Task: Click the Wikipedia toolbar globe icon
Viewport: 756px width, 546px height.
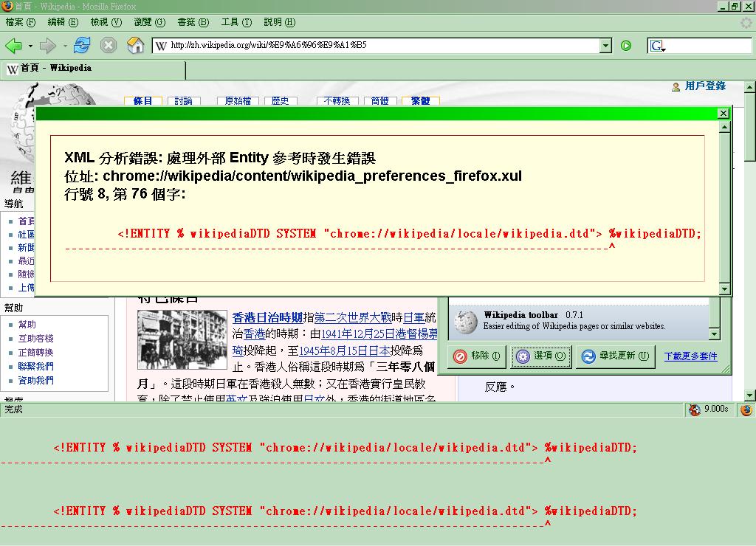Action: pyautogui.click(x=466, y=322)
